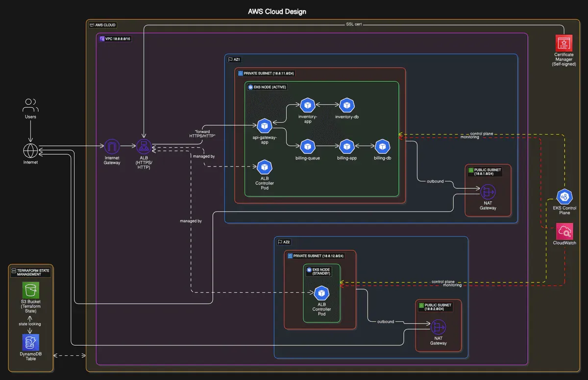Click the managed by label near ALB

tap(204, 156)
